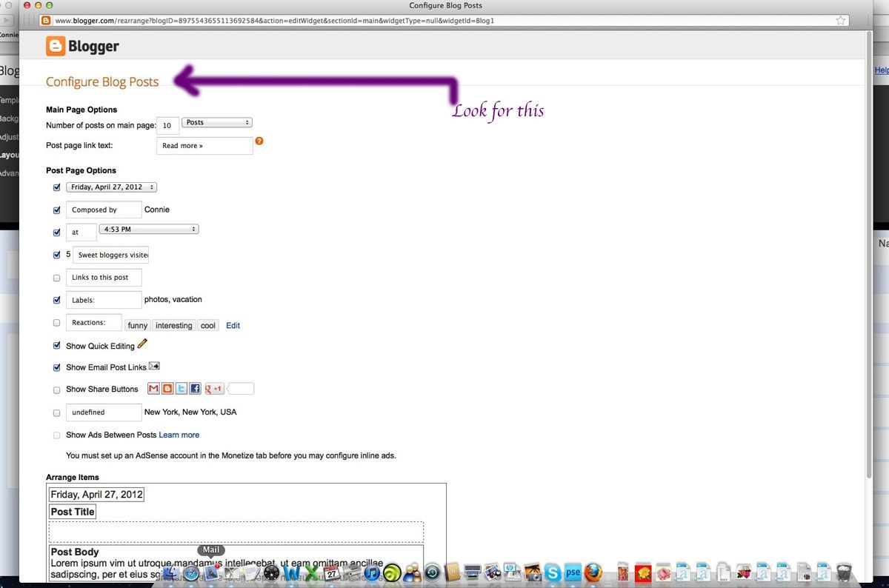Open the Posts unit dropdown

(x=217, y=122)
